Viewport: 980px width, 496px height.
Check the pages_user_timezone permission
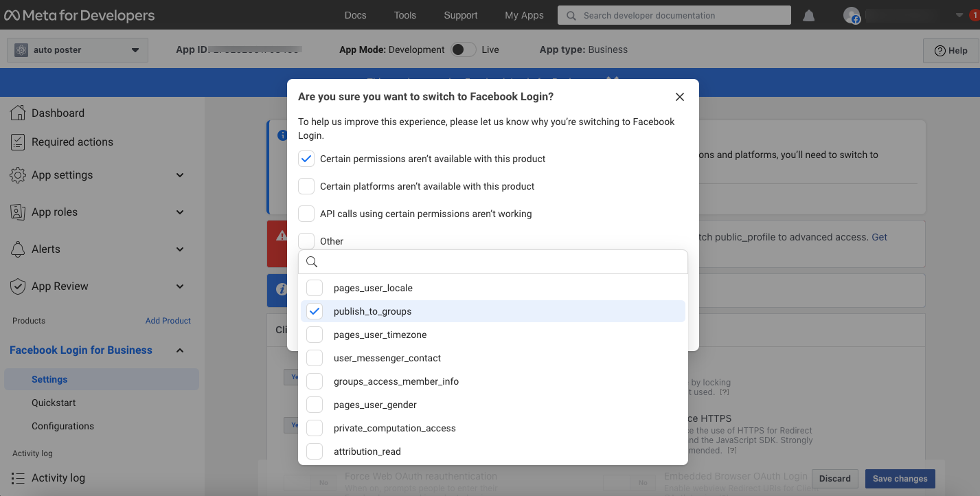[x=315, y=335]
